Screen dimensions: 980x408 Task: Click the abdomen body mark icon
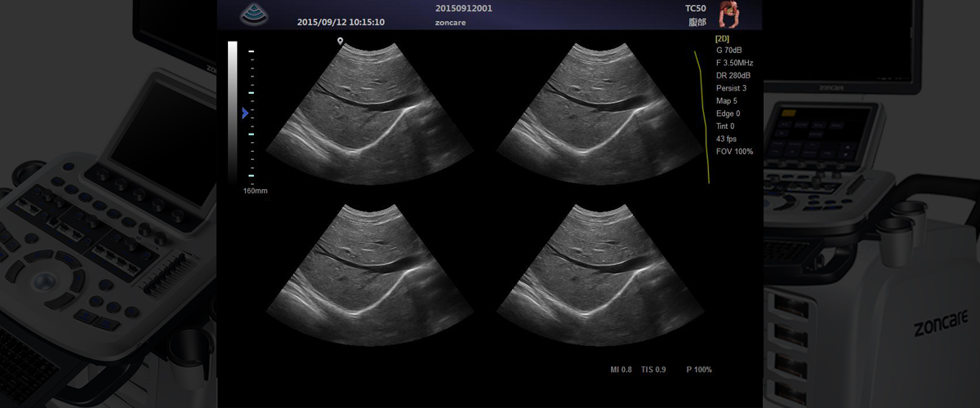tap(728, 14)
